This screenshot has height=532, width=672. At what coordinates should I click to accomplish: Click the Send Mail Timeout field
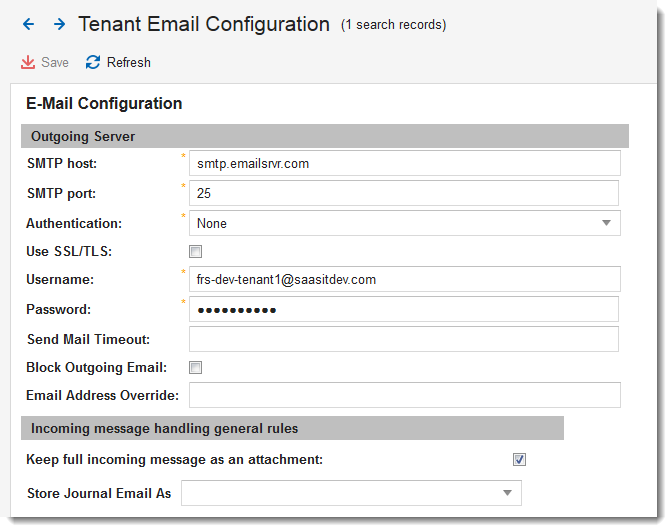pos(404,339)
